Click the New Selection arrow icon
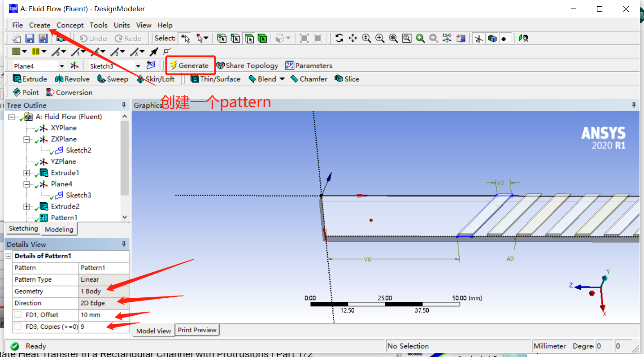This screenshot has height=357, width=644. [x=184, y=39]
